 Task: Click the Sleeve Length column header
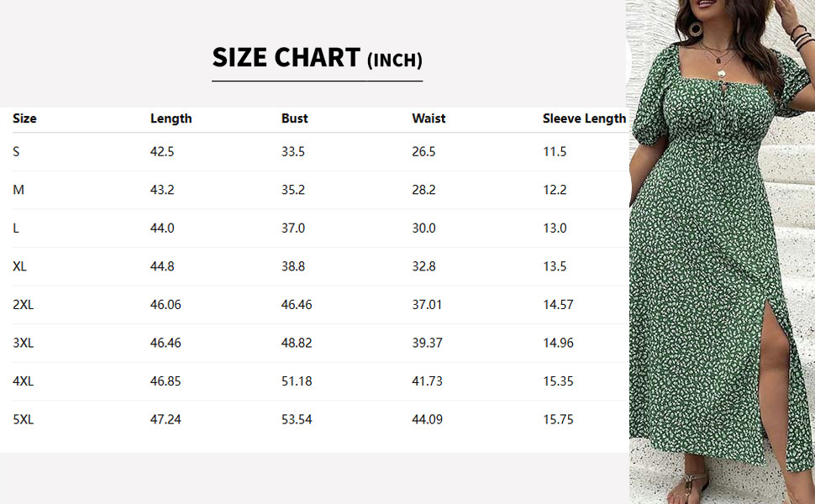click(584, 118)
